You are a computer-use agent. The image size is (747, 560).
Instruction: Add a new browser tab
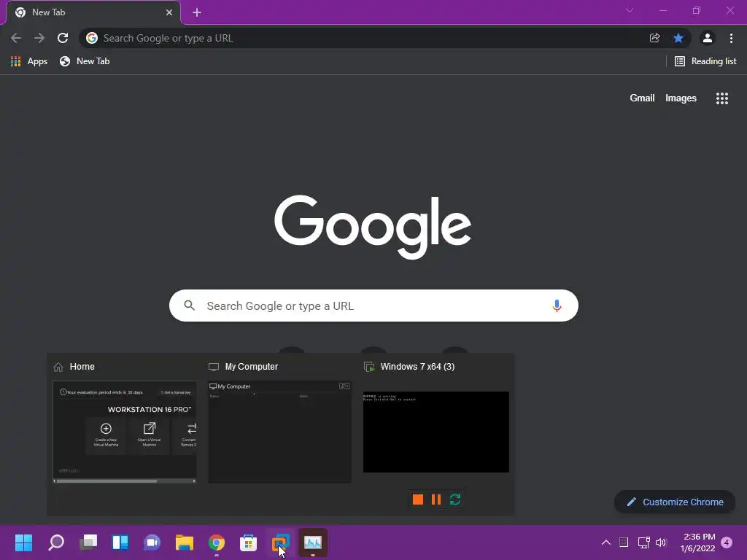point(197,12)
